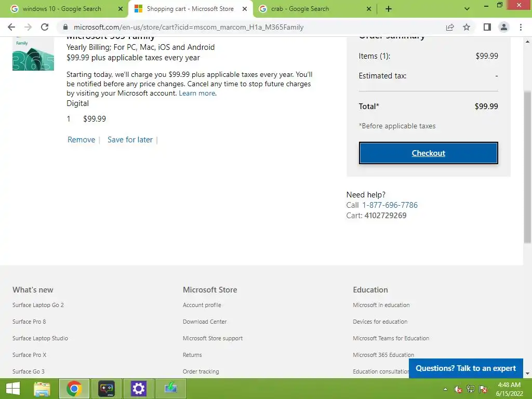Close the Shopping cart tab

coord(245,9)
